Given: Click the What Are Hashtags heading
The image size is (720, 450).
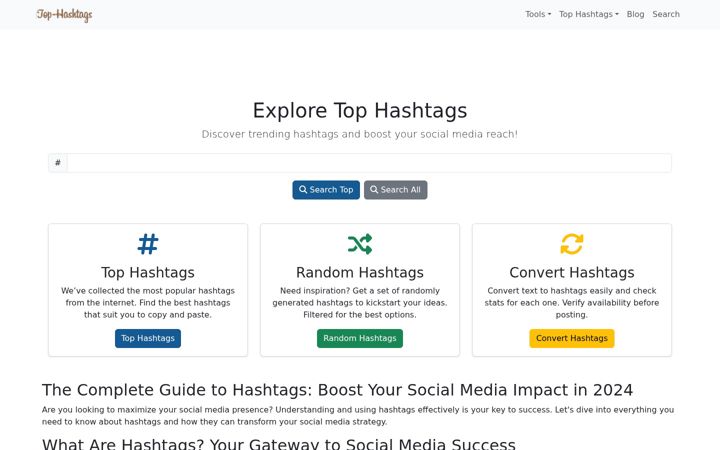Looking at the screenshot, I should 279,444.
